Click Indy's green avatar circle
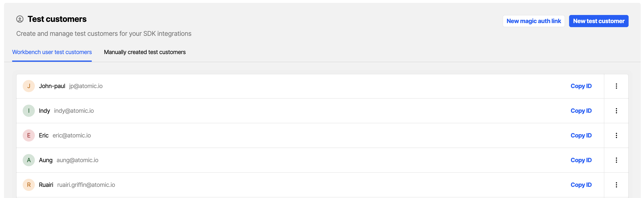This screenshot has height=198, width=644. [x=29, y=111]
